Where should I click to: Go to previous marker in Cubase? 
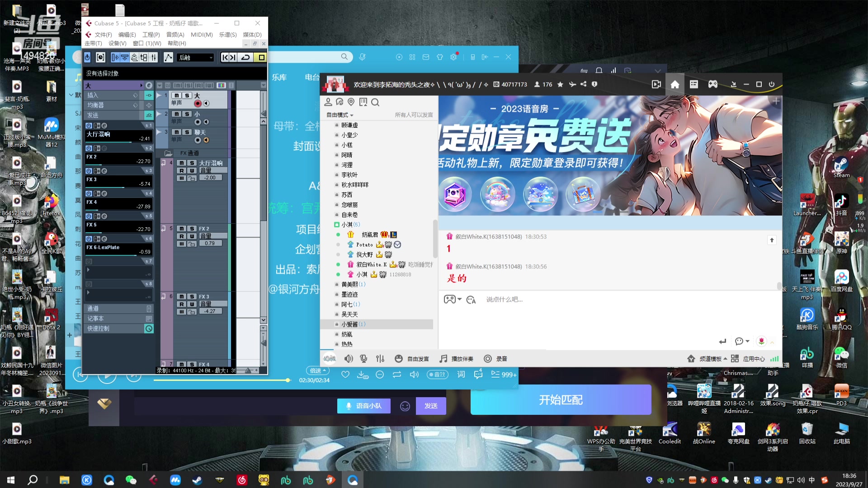tap(225, 57)
